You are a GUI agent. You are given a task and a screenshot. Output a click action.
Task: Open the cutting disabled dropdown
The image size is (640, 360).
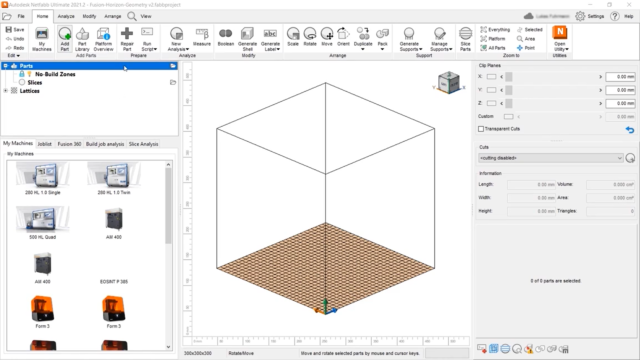pyautogui.click(x=551, y=158)
